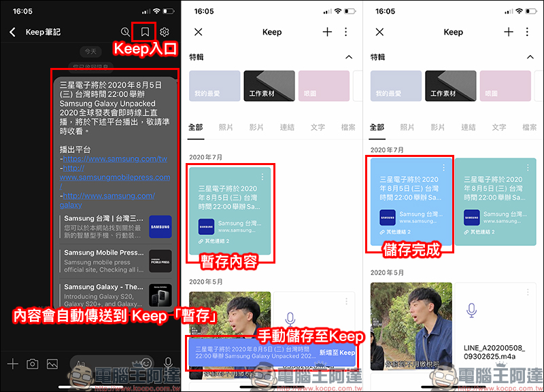Open 我的最愛 collection in right Keep
This screenshot has width=544, height=392.
pyautogui.click(x=396, y=86)
